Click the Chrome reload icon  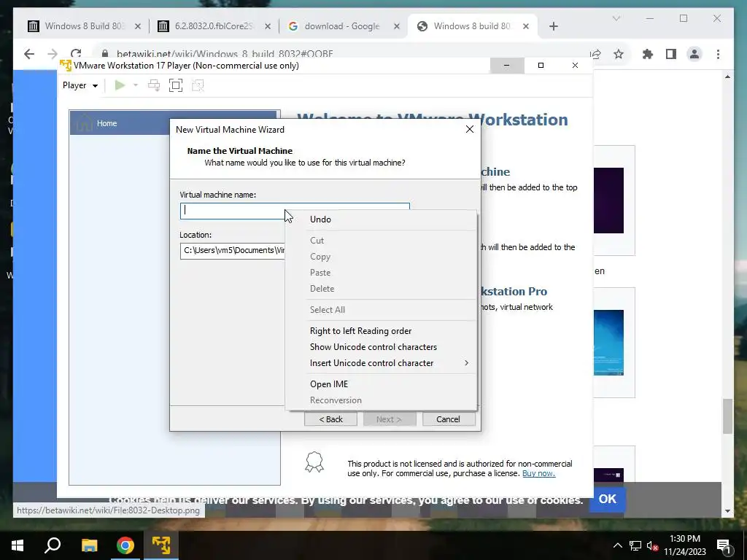76,54
